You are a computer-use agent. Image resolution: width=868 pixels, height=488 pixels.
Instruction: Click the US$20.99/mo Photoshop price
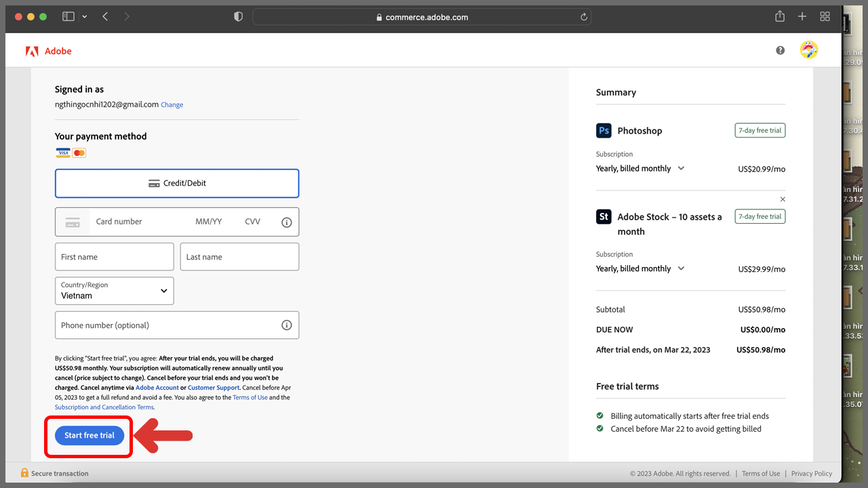coord(762,169)
